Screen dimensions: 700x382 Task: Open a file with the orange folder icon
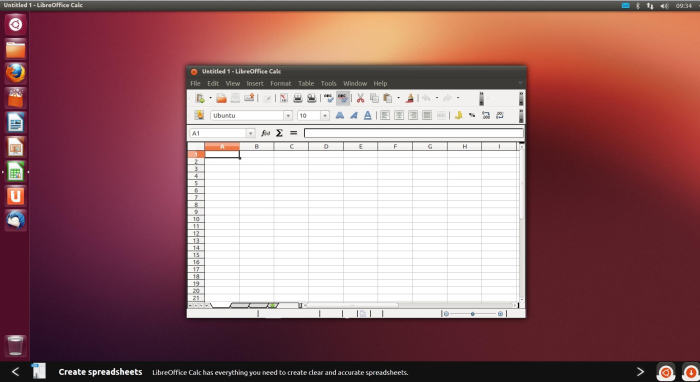[221, 98]
